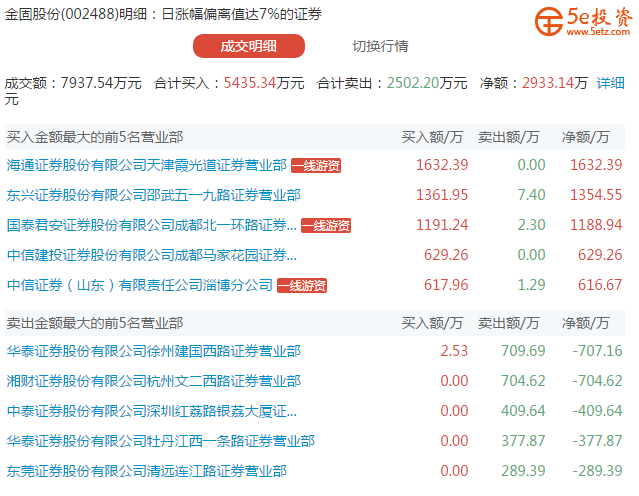Image resolution: width=639 pixels, height=496 pixels.
Task: Open 东兴证券邵武五一九路证券营业部 link
Action: coord(154,195)
